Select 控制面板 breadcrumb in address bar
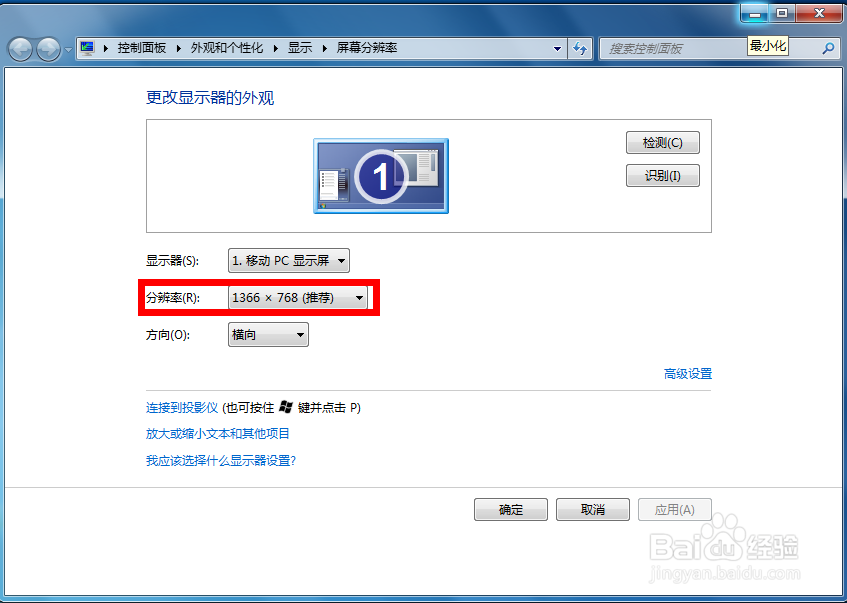 coord(142,48)
